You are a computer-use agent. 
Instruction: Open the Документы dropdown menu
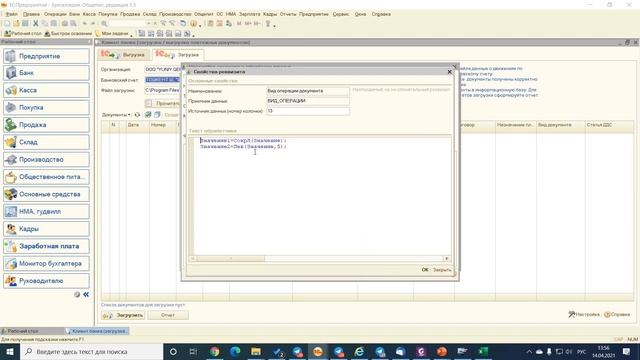click(x=116, y=115)
